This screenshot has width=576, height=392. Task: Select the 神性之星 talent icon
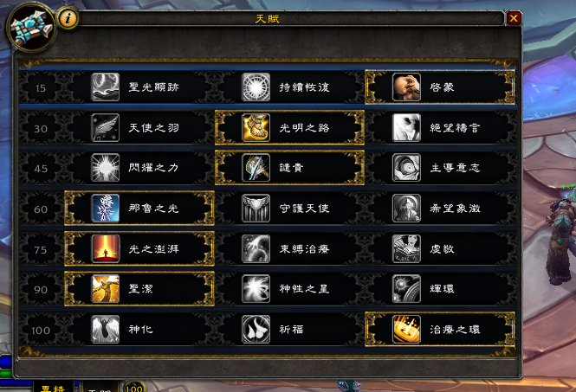pos(256,289)
